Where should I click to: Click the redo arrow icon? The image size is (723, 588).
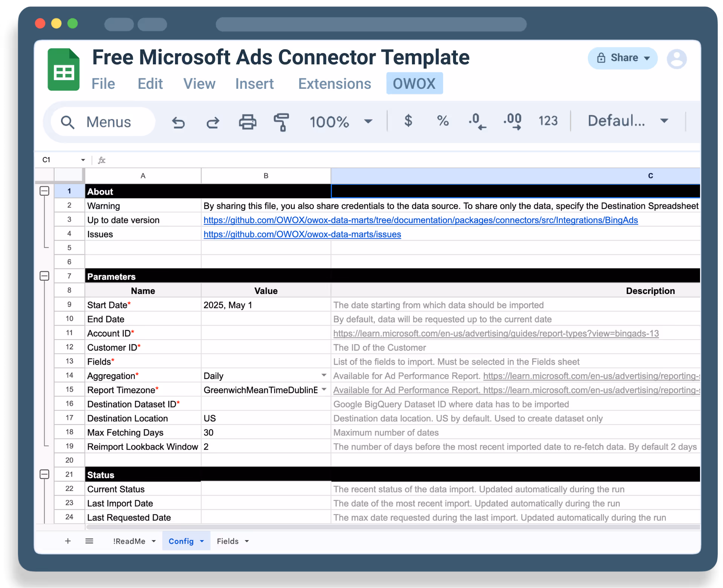[213, 122]
